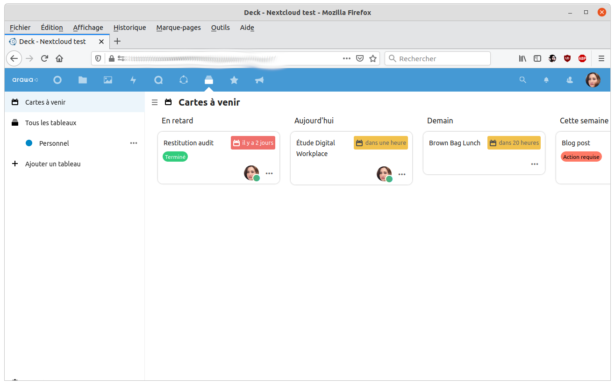The width and height of the screenshot is (615, 385).
Task: Focus the Rechercher search field
Action: 437,58
